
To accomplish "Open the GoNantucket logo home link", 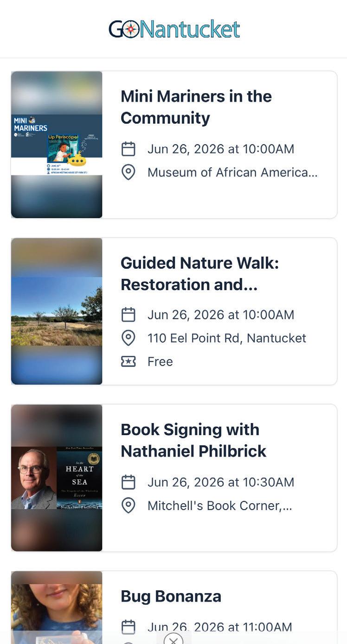I will 174,29.
